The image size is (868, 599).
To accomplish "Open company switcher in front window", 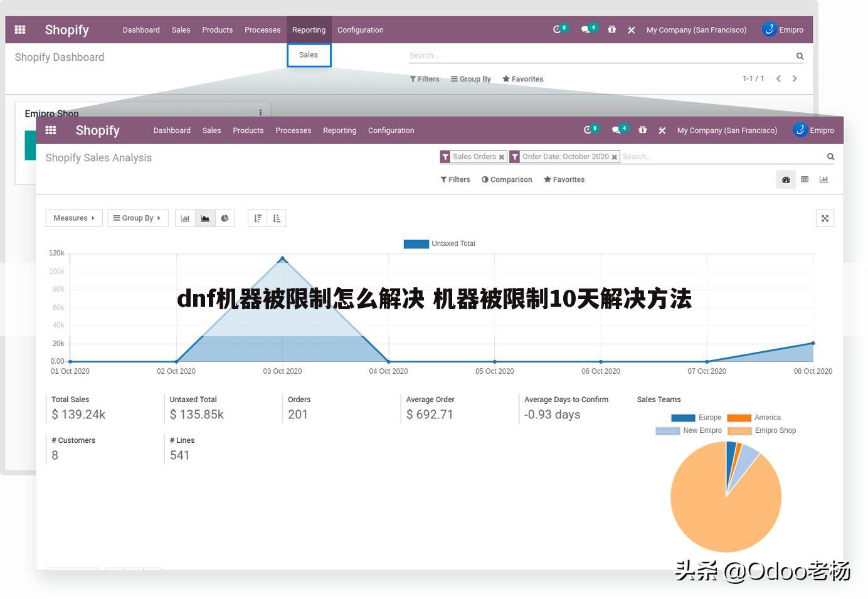I will [x=727, y=130].
